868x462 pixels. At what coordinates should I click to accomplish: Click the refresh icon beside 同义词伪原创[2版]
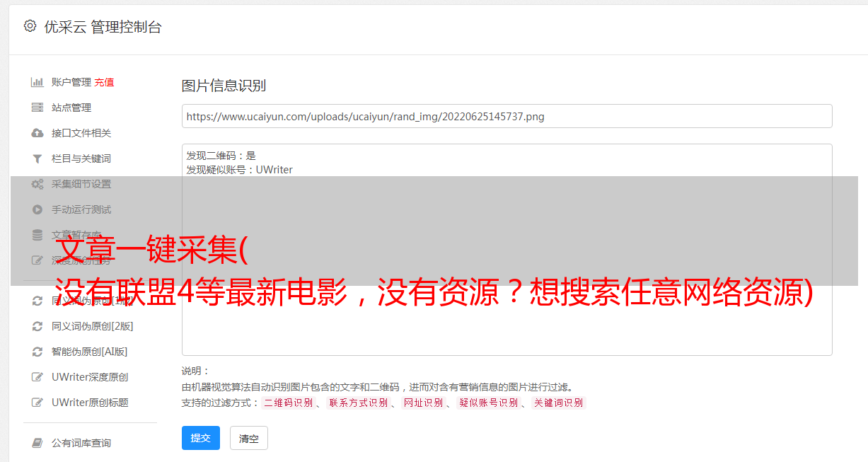pyautogui.click(x=37, y=326)
